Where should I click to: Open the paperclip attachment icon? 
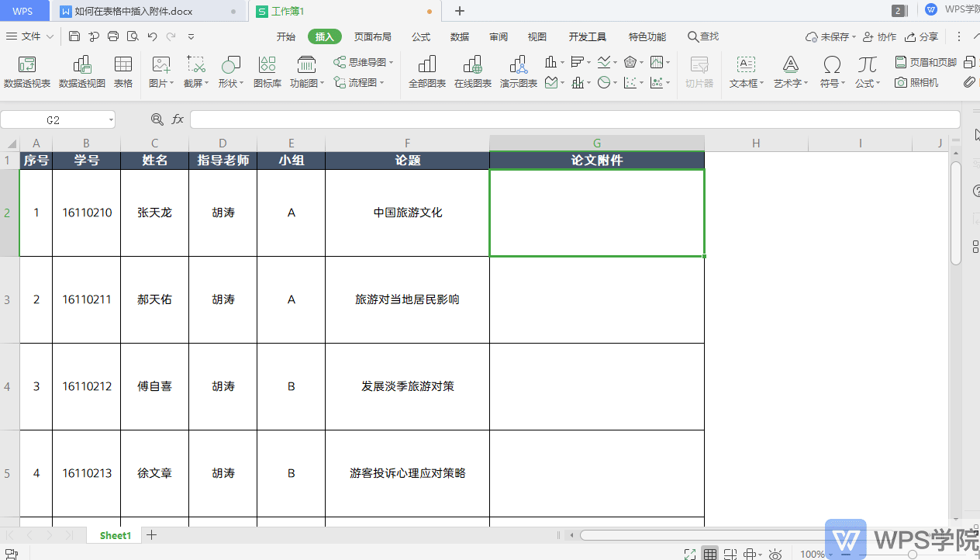click(970, 82)
